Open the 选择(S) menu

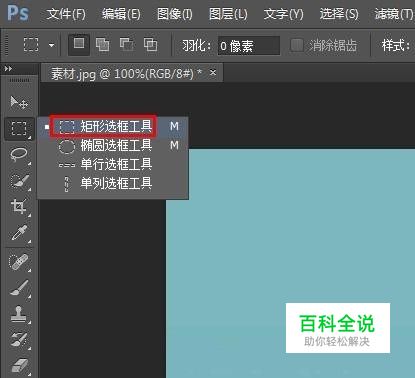pos(339,14)
